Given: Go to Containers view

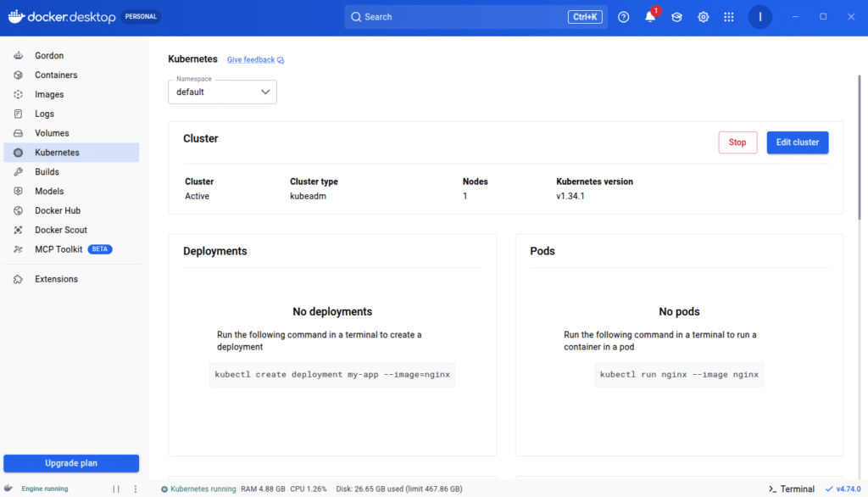Looking at the screenshot, I should pyautogui.click(x=71, y=75).
